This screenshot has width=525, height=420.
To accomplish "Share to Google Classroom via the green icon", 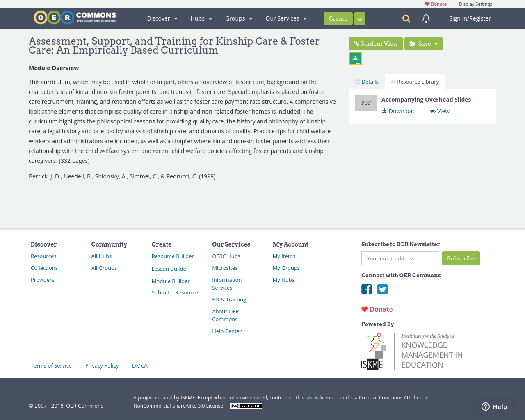I will pos(355,57).
